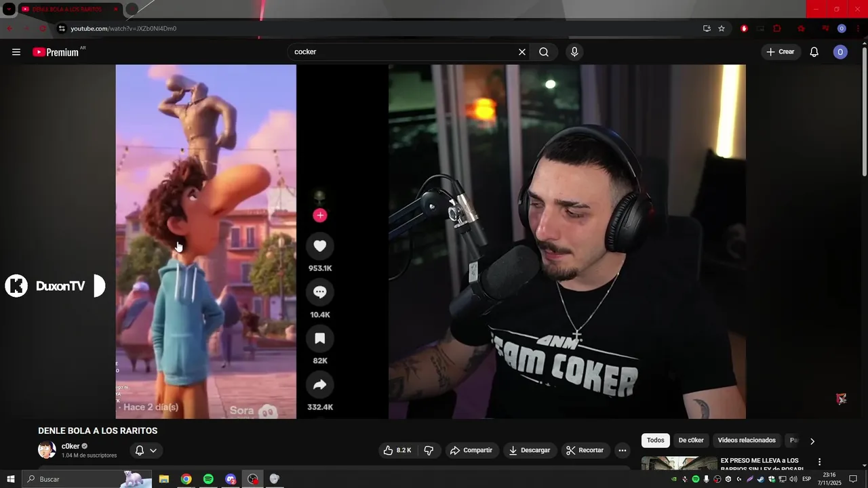Open the c0ker channel name link
The height and width of the screenshot is (488, 868).
(71, 446)
